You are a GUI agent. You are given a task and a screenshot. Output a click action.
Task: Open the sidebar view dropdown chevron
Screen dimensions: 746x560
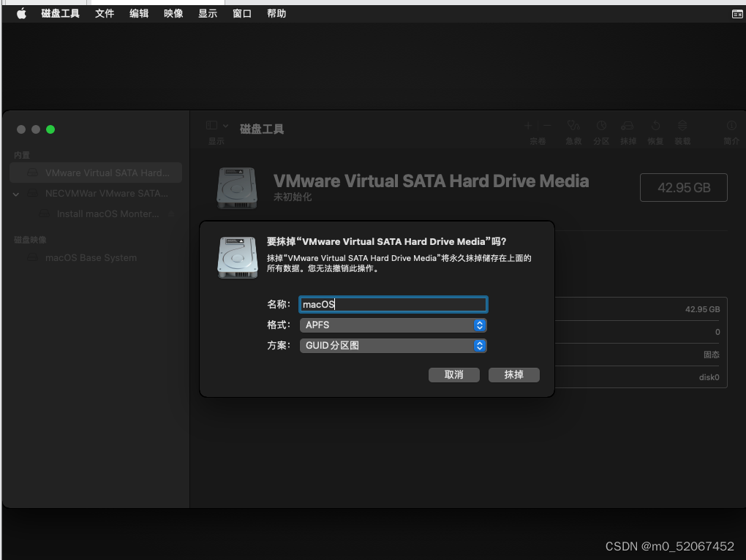pyautogui.click(x=225, y=126)
